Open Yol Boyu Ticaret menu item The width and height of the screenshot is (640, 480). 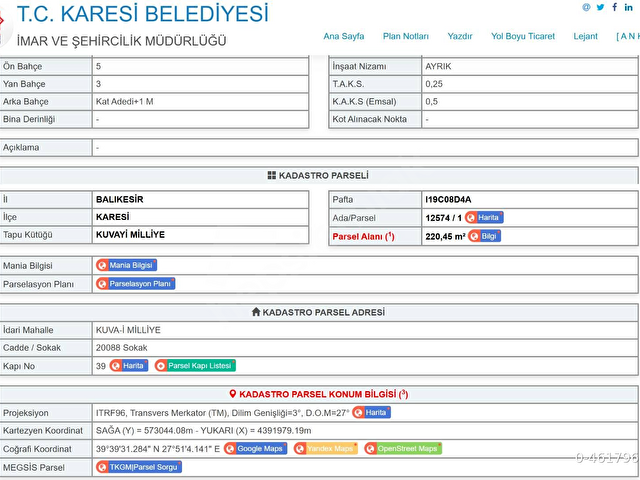(523, 36)
